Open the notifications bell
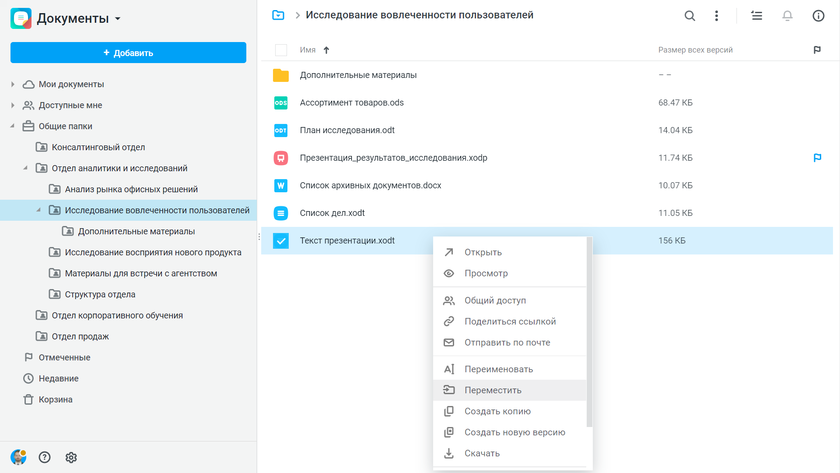This screenshot has width=840, height=473. coord(787,16)
